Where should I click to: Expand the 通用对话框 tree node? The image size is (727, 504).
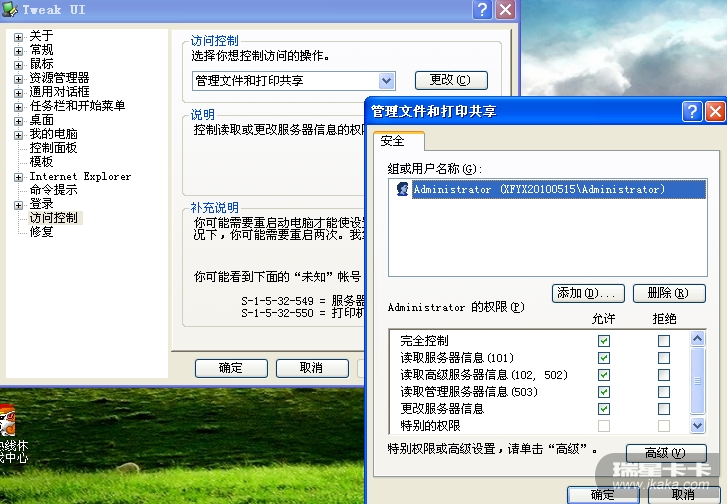[18, 93]
